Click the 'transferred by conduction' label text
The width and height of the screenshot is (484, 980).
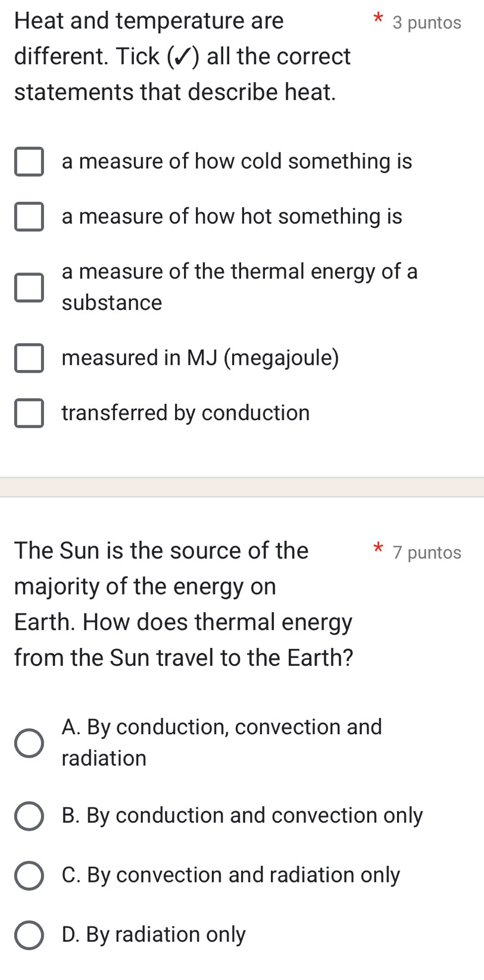pyautogui.click(x=185, y=413)
